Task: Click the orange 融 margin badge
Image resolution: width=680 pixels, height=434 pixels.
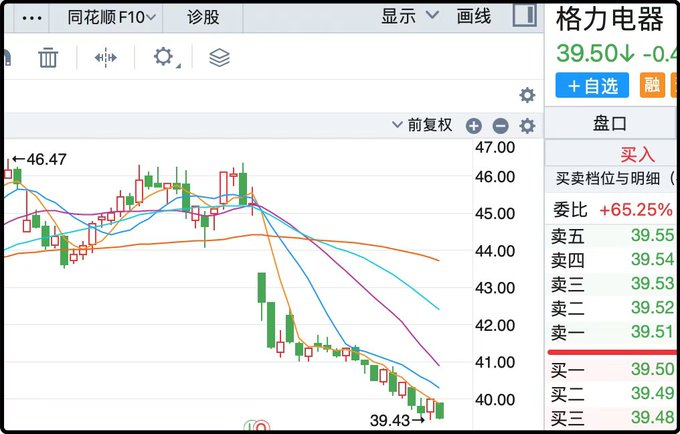Action: point(652,85)
